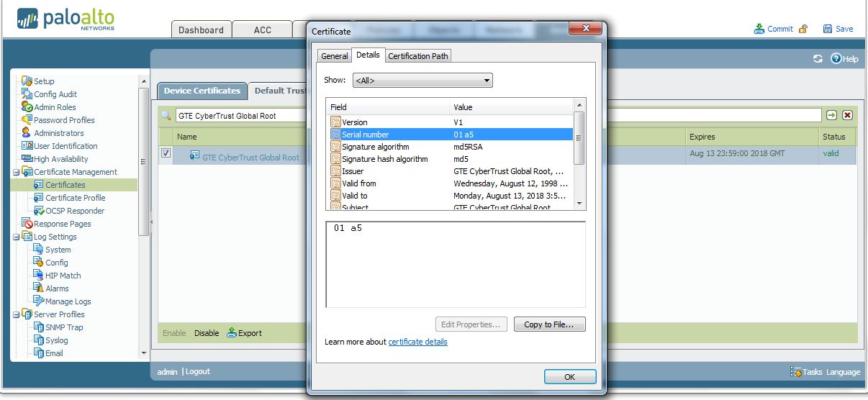Click the lock icon next to Commit
The height and width of the screenshot is (400, 868).
(x=803, y=29)
